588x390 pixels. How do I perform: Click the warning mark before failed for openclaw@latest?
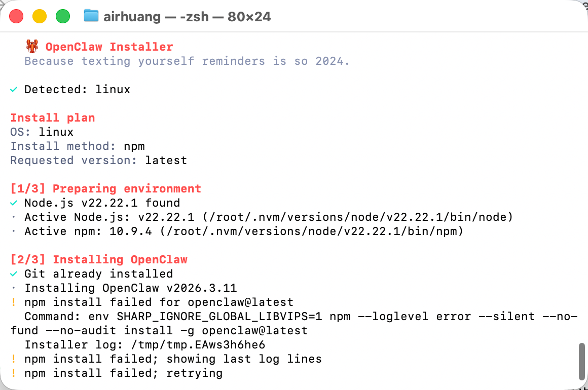tap(14, 302)
